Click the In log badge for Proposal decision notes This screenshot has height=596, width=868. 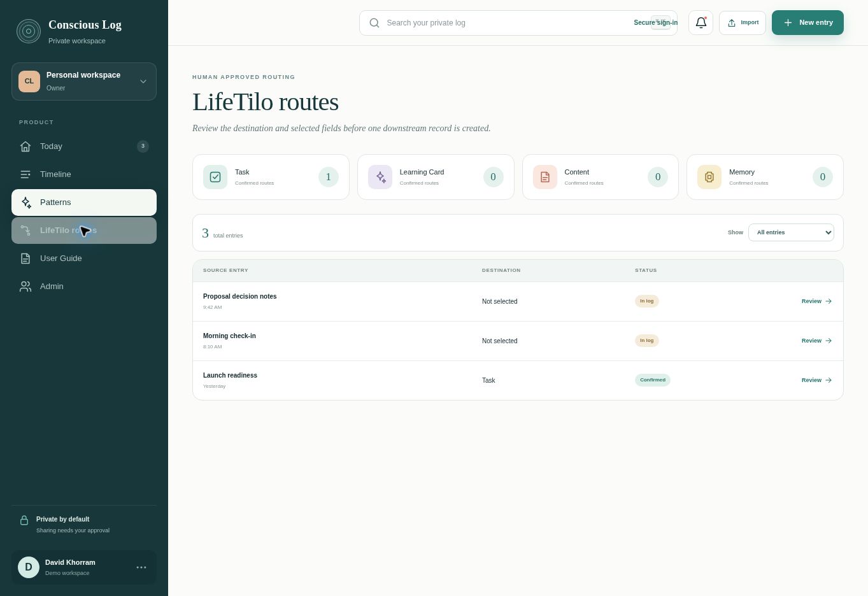tap(647, 301)
